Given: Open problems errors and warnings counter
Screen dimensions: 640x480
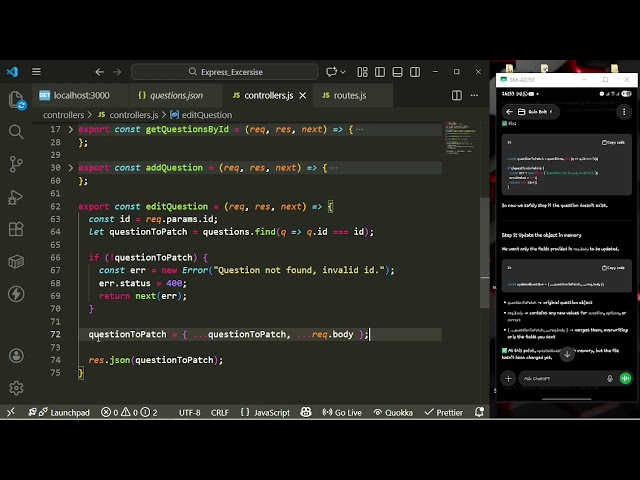Looking at the screenshot, I should tap(129, 413).
